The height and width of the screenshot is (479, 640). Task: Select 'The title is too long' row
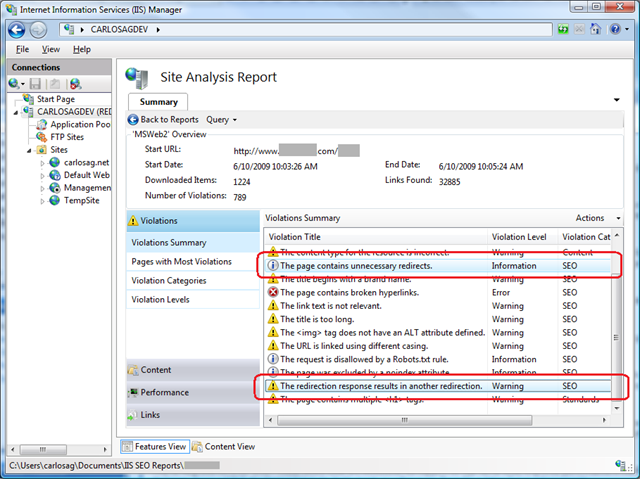point(439,319)
